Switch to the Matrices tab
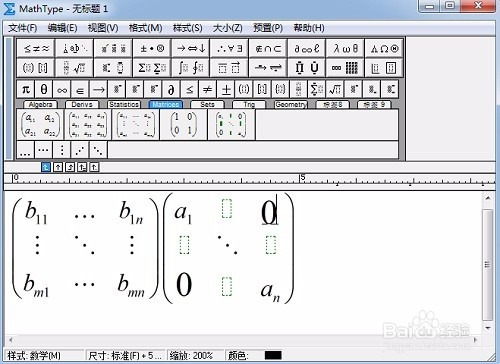Viewport: 500px width, 364px height. click(166, 105)
